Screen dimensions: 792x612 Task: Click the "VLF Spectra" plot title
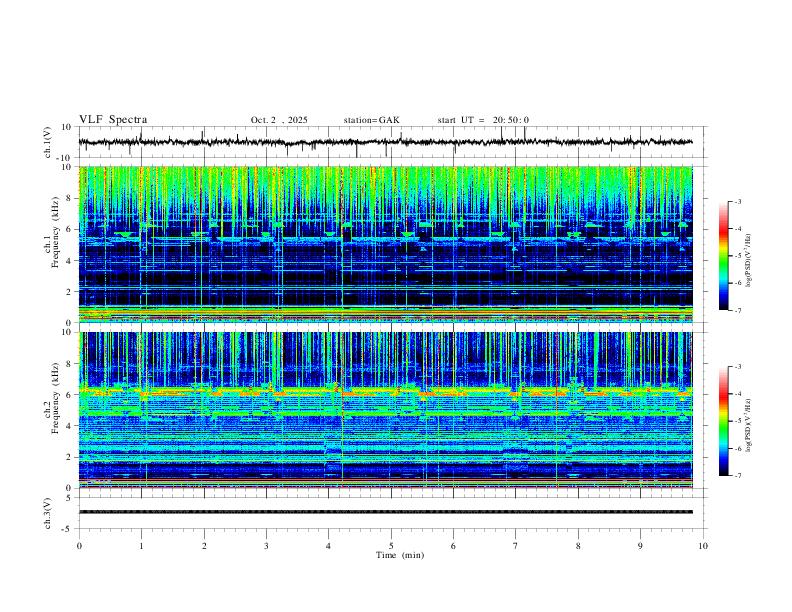113,120
